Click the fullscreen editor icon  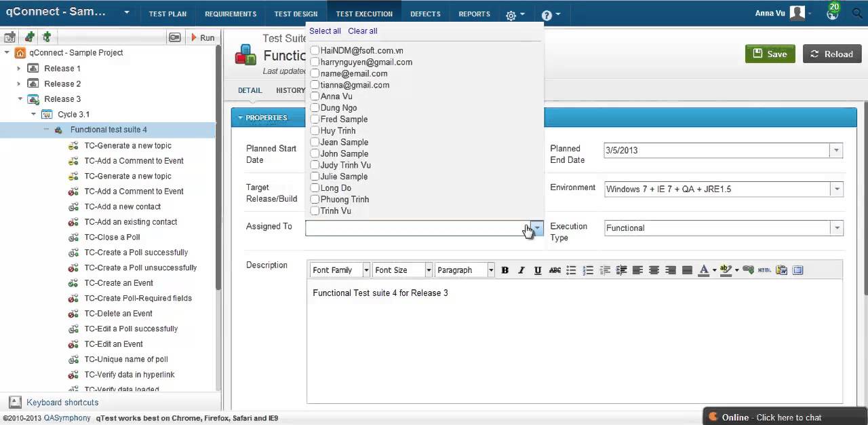(x=797, y=270)
